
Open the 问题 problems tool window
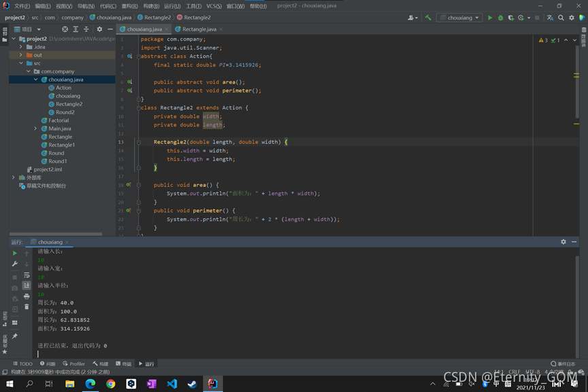pos(48,364)
